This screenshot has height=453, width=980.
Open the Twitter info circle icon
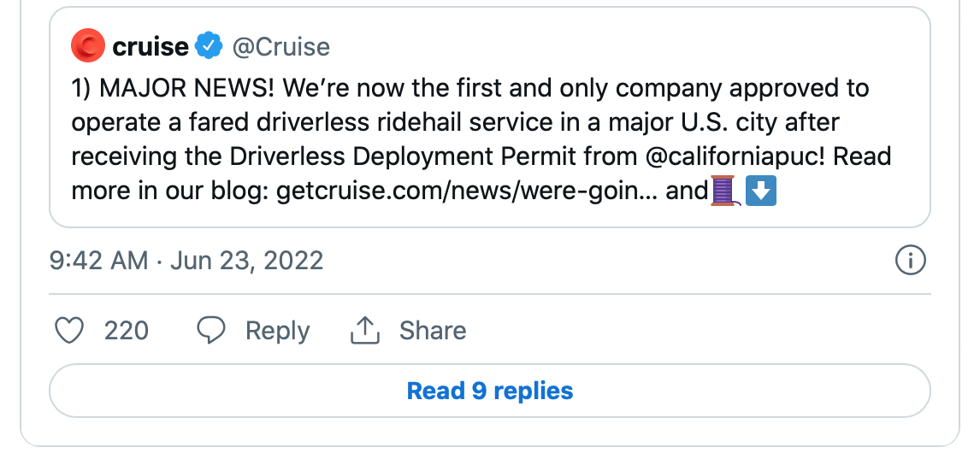coord(910,260)
